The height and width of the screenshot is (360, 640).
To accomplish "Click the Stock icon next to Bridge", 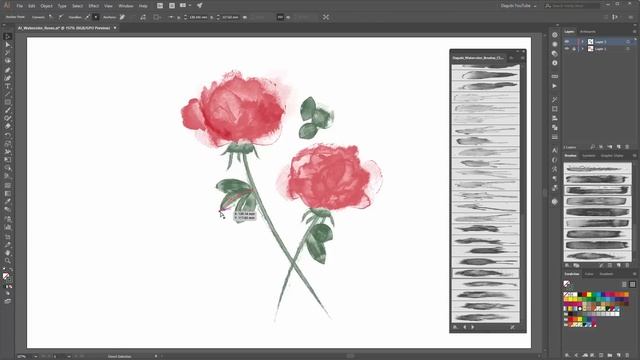I will pyautogui.click(x=172, y=6).
